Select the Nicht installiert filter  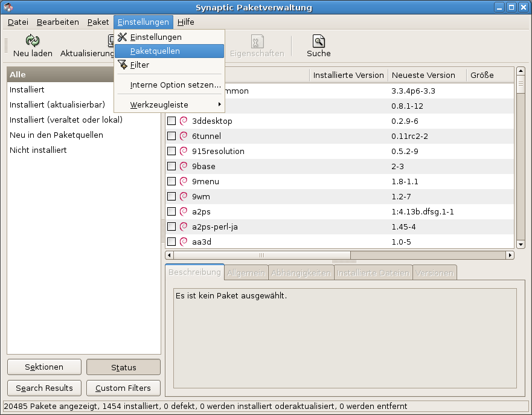click(84, 150)
